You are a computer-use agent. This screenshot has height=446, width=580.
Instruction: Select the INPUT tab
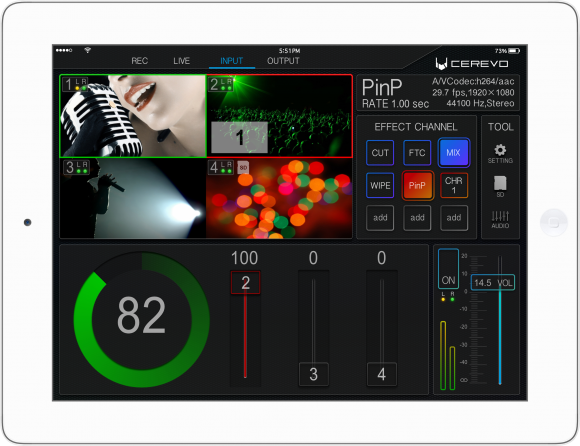point(232,61)
